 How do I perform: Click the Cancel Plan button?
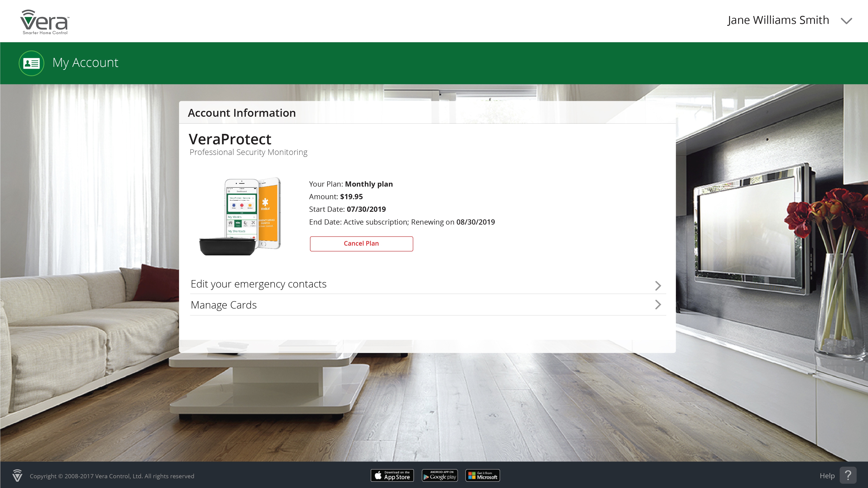(361, 244)
